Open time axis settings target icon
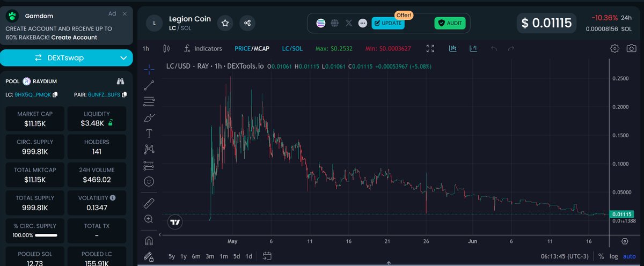Viewport: 644px width, 266px height. pos(625,241)
